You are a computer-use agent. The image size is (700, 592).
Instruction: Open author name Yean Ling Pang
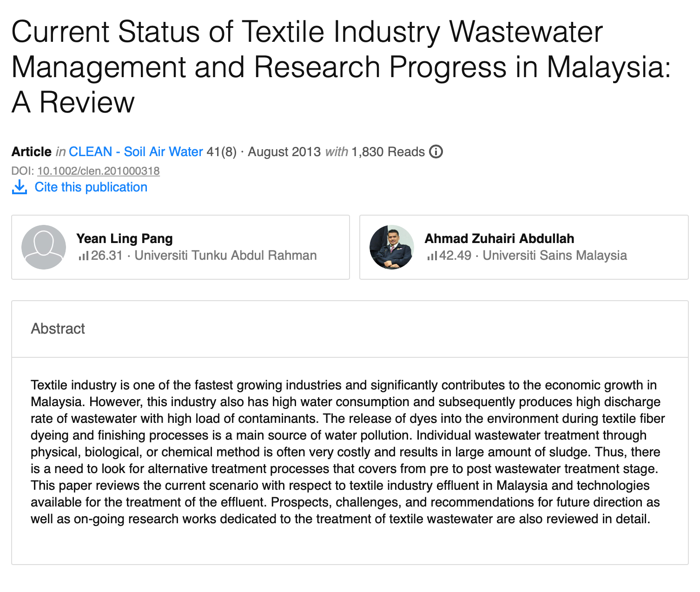click(125, 239)
